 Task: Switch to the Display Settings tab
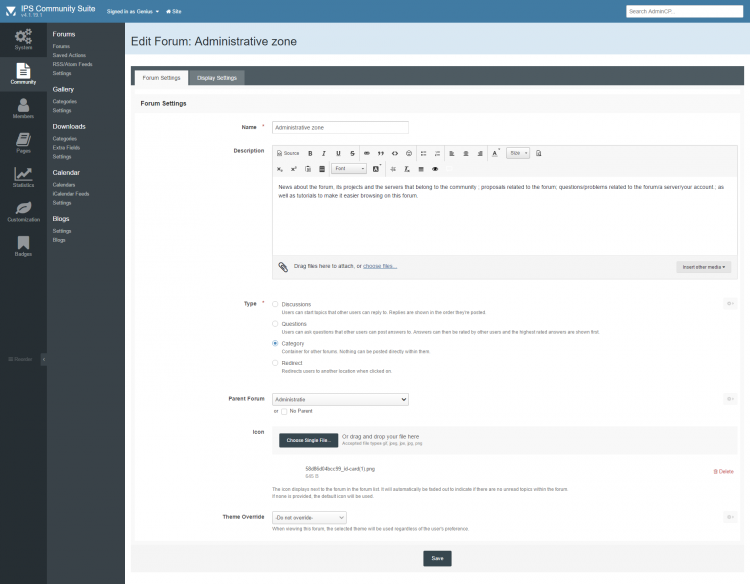click(217, 77)
